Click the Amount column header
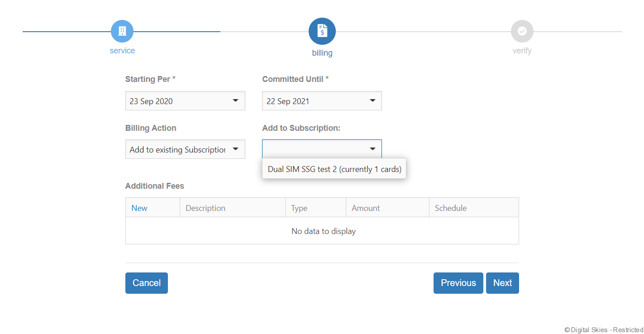The width and height of the screenshot is (644, 334). pos(366,208)
